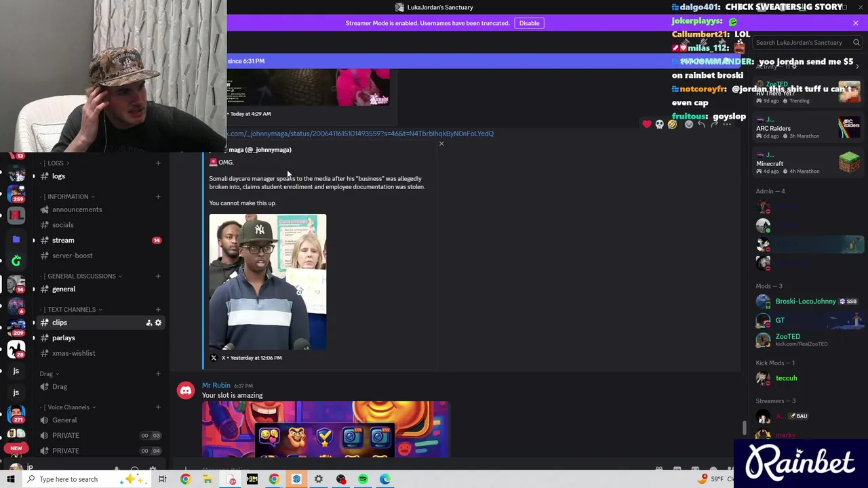
Task: Add heart reaction to message
Action: coord(647,124)
